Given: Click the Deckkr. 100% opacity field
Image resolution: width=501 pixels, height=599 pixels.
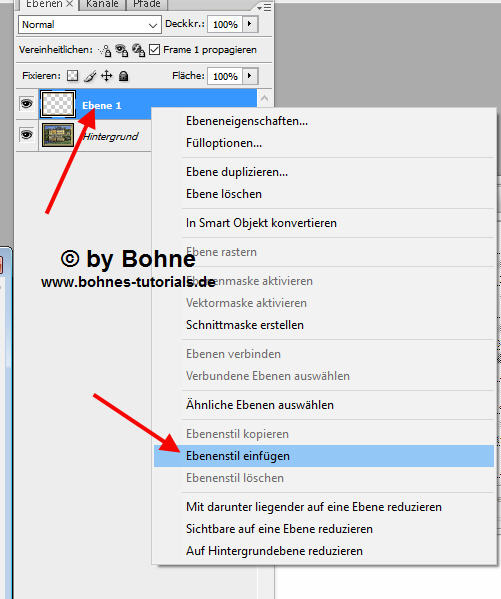Looking at the screenshot, I should point(225,24).
